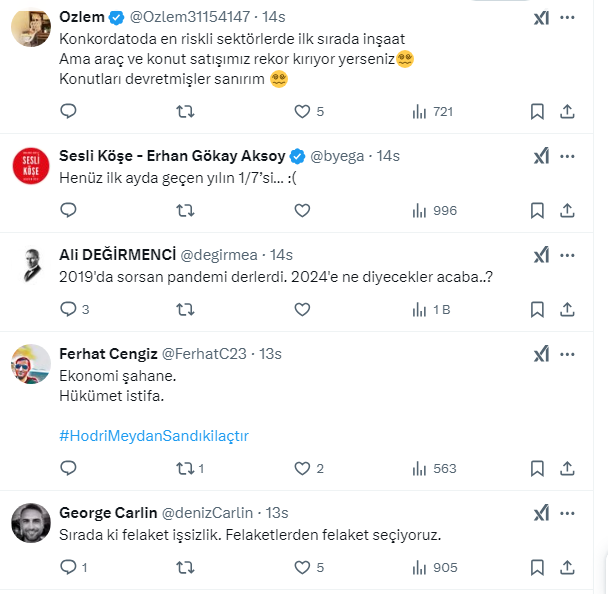Like George Carlin's tweet

pyautogui.click(x=302, y=567)
